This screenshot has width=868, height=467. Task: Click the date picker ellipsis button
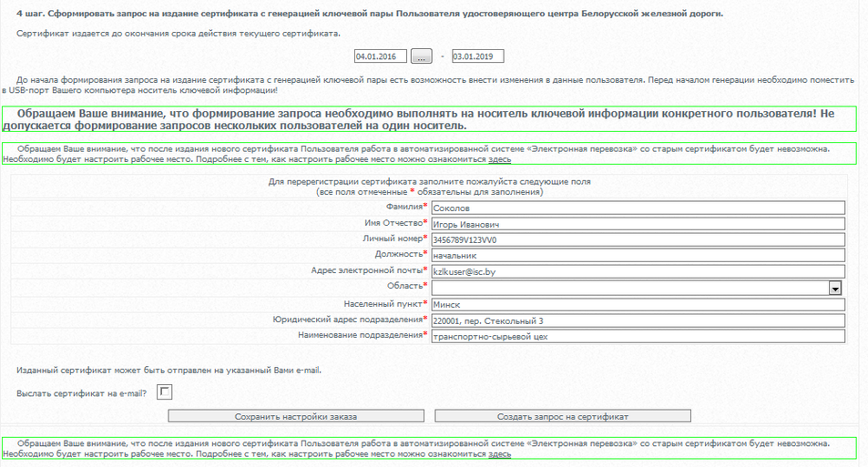pyautogui.click(x=421, y=56)
